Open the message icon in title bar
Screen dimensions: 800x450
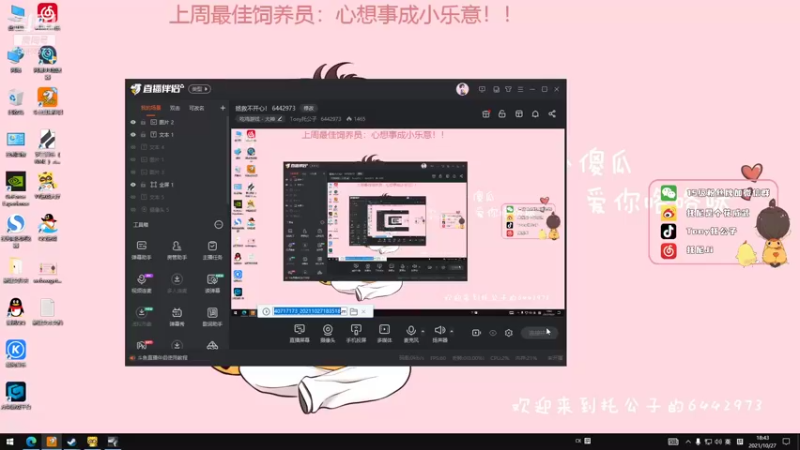pos(482,89)
